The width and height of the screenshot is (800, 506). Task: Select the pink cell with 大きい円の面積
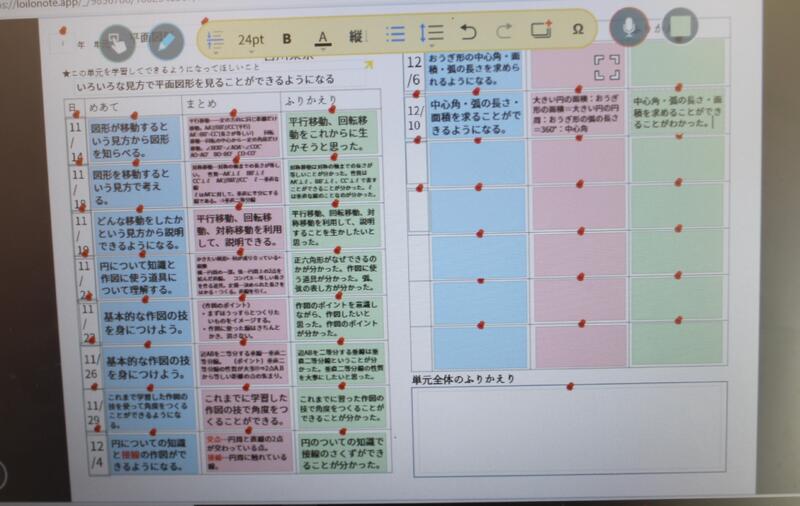coord(578,114)
